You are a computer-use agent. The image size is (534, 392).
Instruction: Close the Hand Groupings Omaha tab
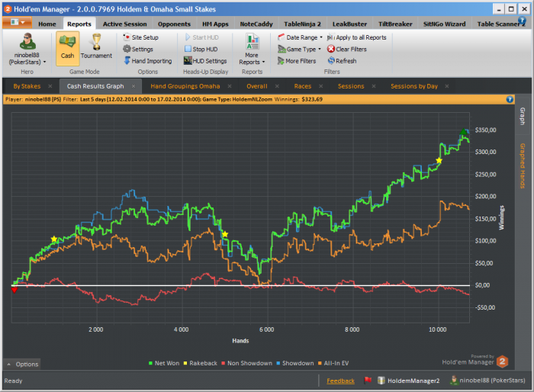[230, 86]
